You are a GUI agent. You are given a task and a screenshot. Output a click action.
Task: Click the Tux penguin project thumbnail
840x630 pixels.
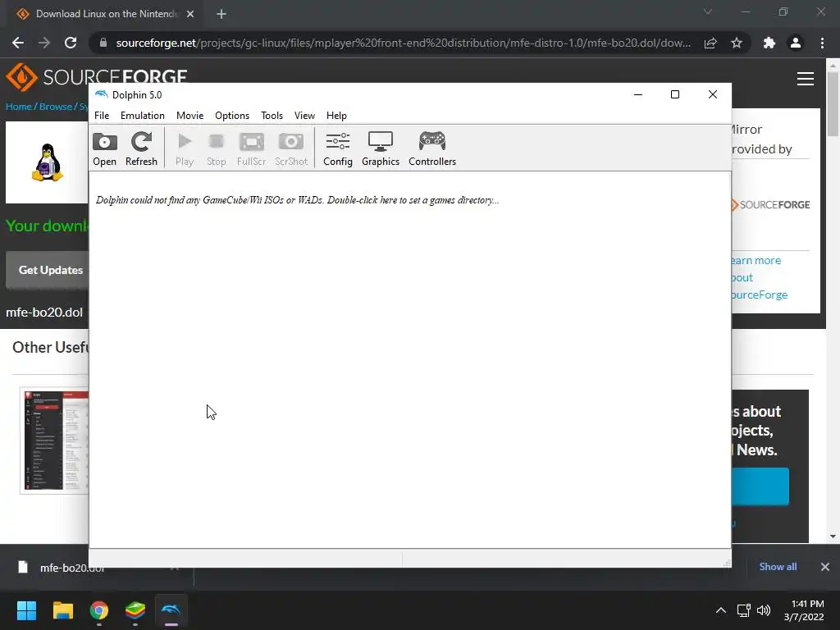47,162
